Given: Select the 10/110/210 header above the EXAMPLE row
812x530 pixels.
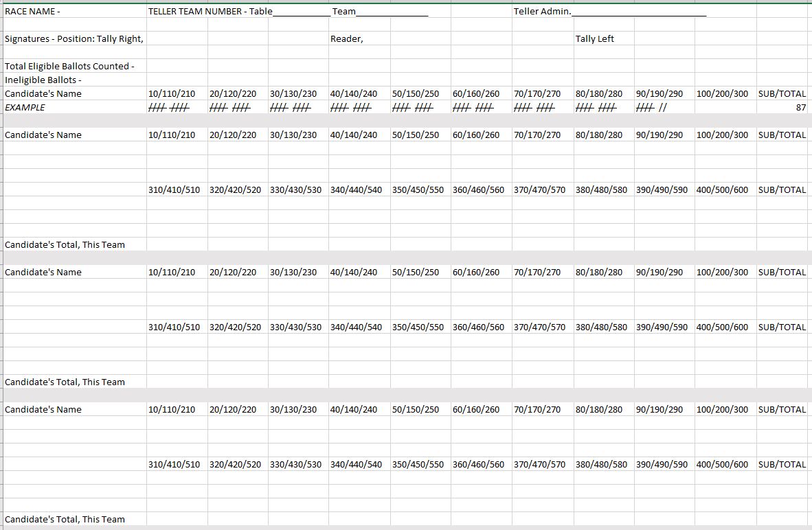Looking at the screenshot, I should pyautogui.click(x=172, y=94).
